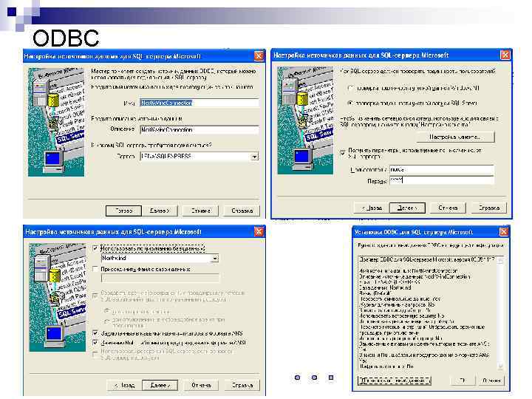Close the ODBC setup summary dialog

click(x=504, y=232)
